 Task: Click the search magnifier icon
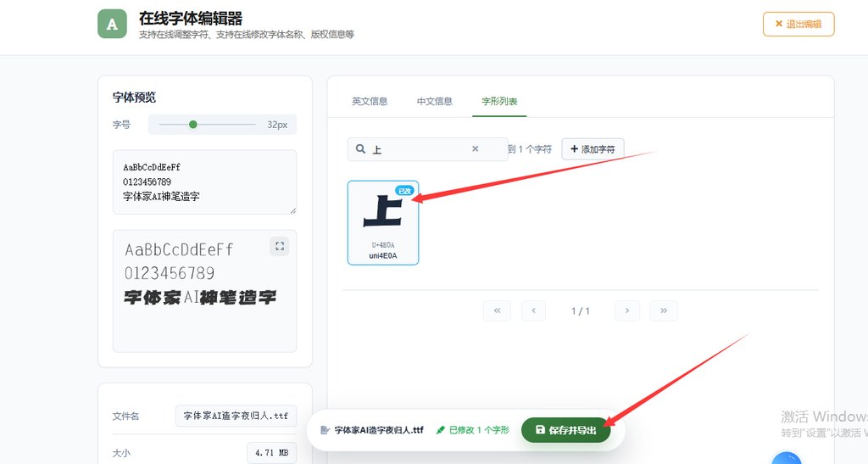point(360,149)
